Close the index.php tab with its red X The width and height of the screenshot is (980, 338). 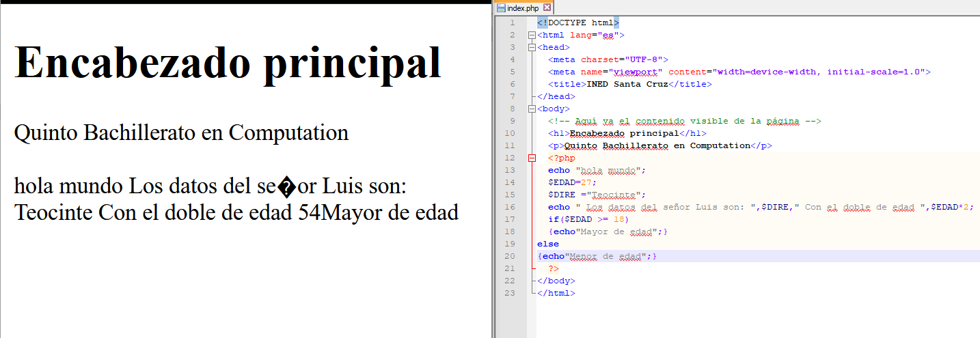click(547, 8)
